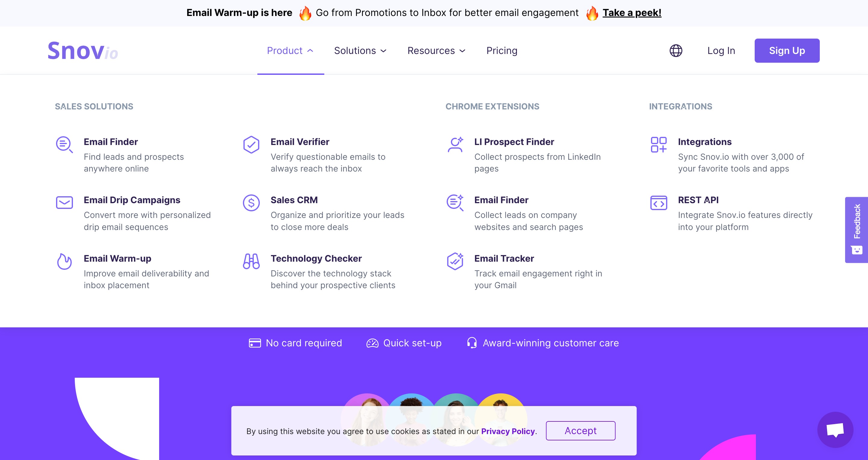Open the chat bubble widget
The image size is (868, 460).
point(835,430)
